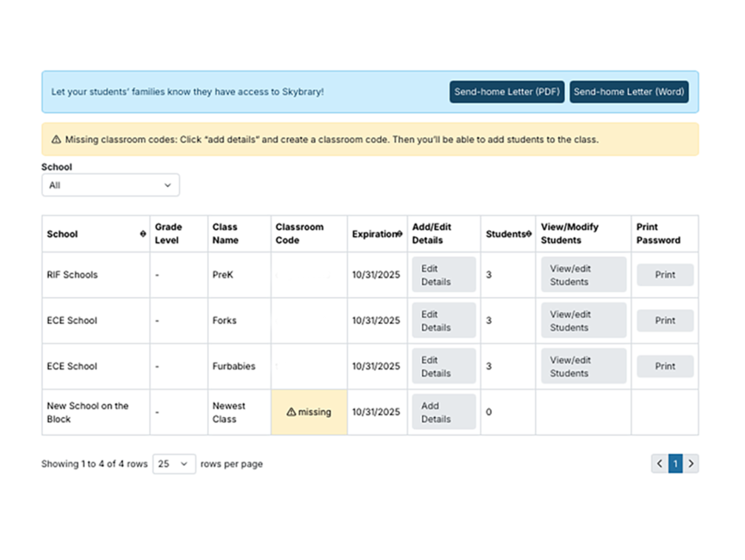
Task: Click Edit Details for the PreK class
Action: point(443,274)
